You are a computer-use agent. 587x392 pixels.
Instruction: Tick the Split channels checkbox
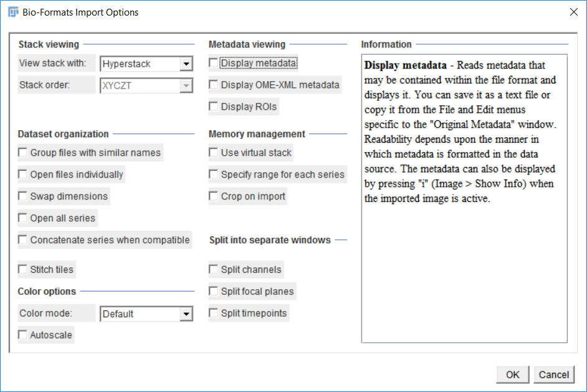pyautogui.click(x=214, y=270)
